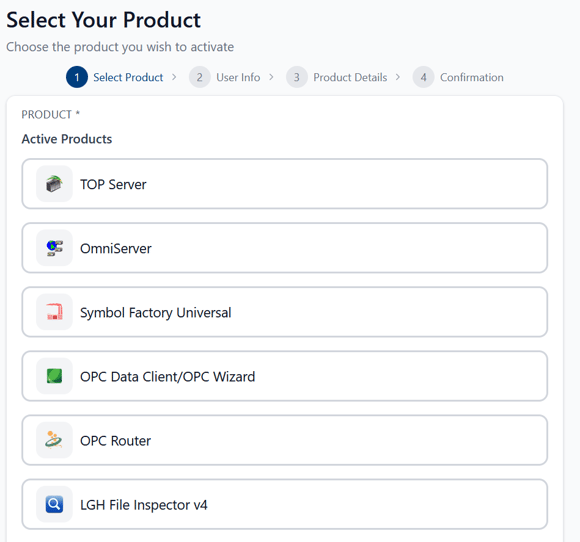Image resolution: width=580 pixels, height=542 pixels.
Task: Open the Confirmation step label
Action: pos(472,77)
